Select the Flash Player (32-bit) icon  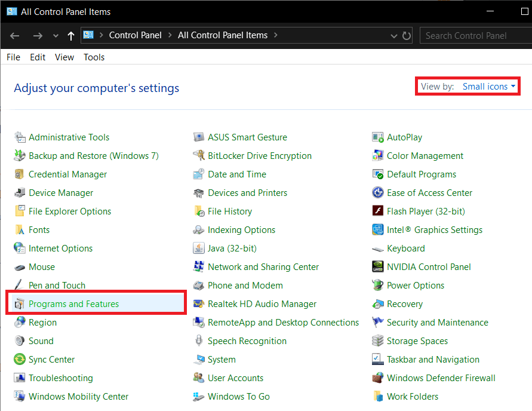377,211
